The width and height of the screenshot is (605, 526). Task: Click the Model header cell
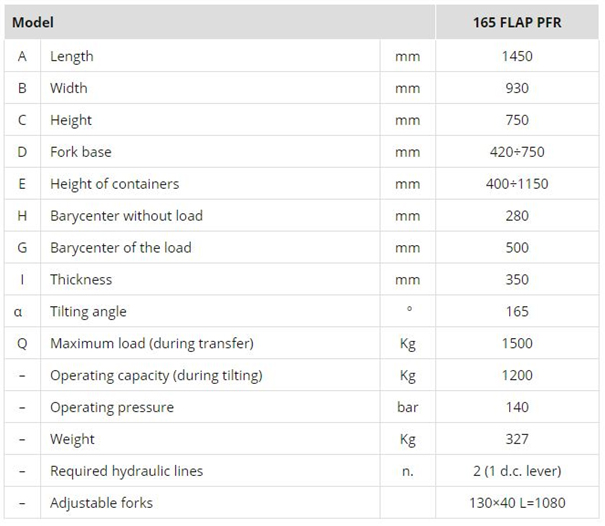click(33, 22)
